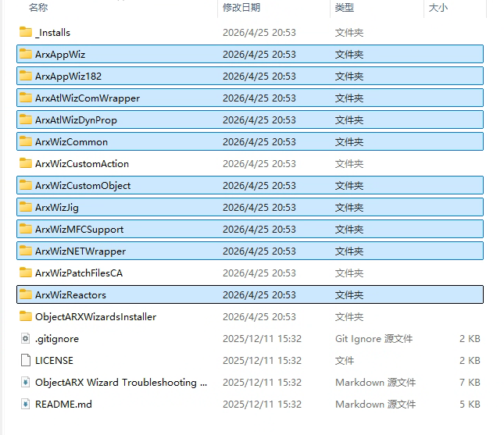Click the date of ArxAppWiz182 folder
The height and width of the screenshot is (435, 504).
[259, 76]
